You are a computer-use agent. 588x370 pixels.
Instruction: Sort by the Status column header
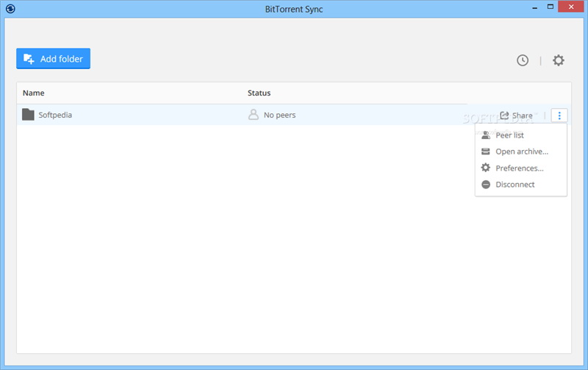(259, 93)
